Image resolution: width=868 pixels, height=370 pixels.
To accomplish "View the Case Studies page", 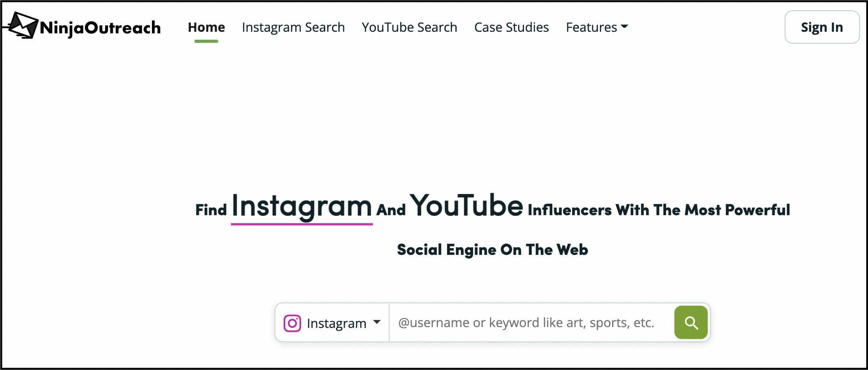I will (511, 27).
